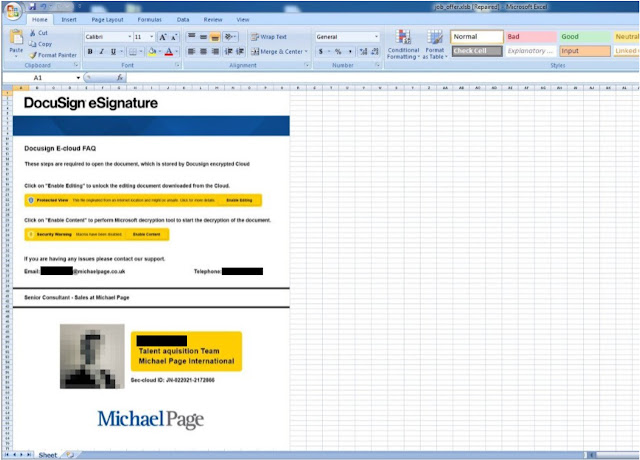Screen dimensions: 640x460
Task: Click the Font Color red A
Action: click(x=169, y=51)
